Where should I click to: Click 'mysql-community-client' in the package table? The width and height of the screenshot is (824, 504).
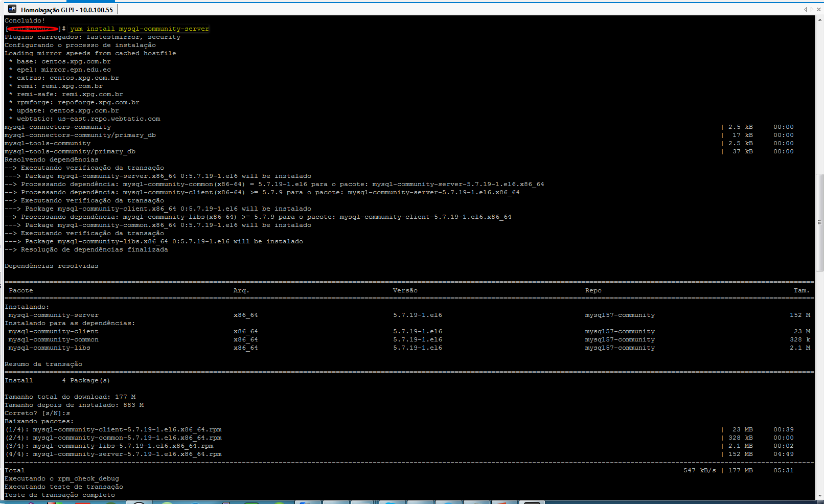point(54,331)
